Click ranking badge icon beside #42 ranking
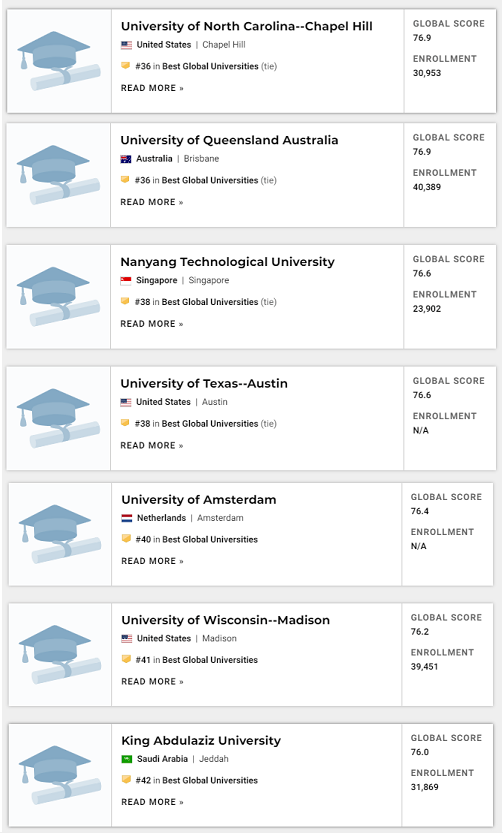This screenshot has height=834, width=503. click(126, 780)
